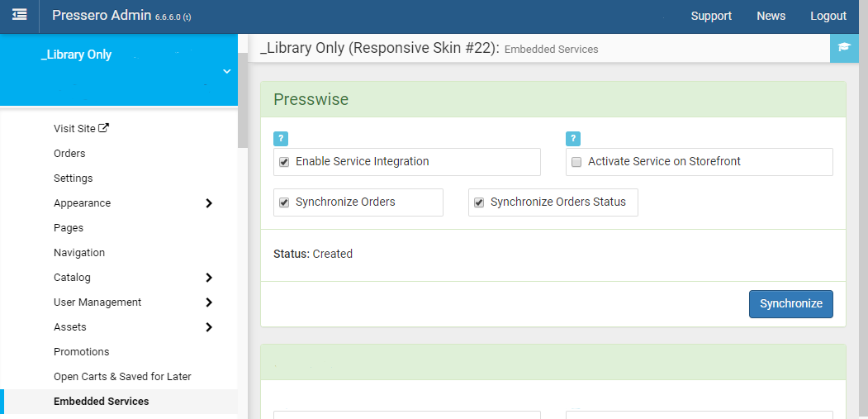The width and height of the screenshot is (868, 419).
Task: Click the sidebar vertical scrollbar
Action: point(243,100)
